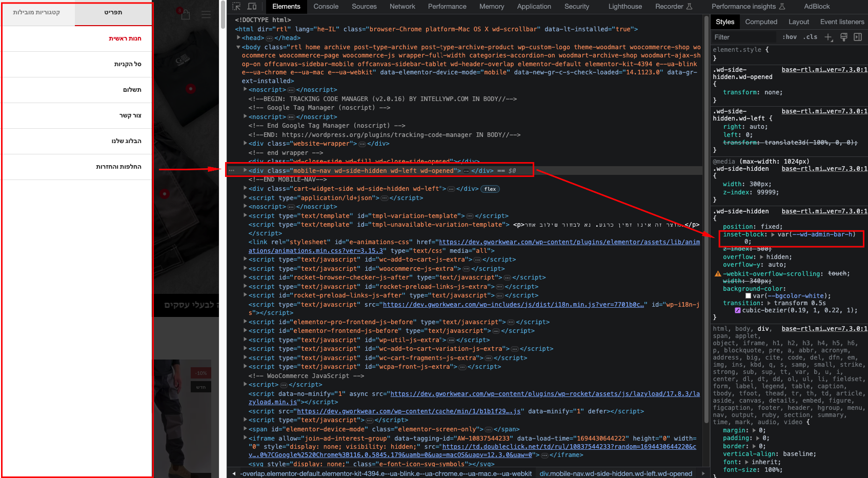The image size is (868, 478).
Task: Click the flex badge on cart-widget-side div
Action: click(x=490, y=189)
